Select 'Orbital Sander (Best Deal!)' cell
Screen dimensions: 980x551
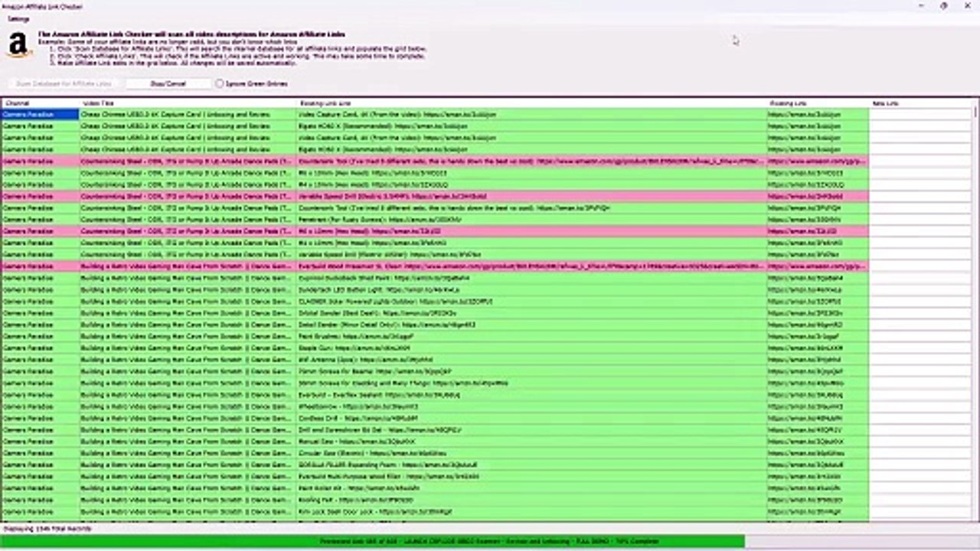tap(532, 313)
